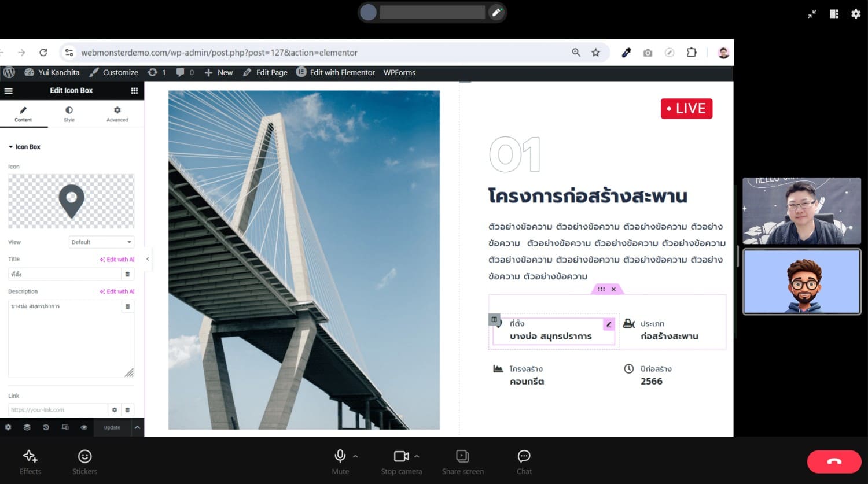The width and height of the screenshot is (868, 484).
Task: Open dynamic tags for Title field
Action: click(127, 274)
